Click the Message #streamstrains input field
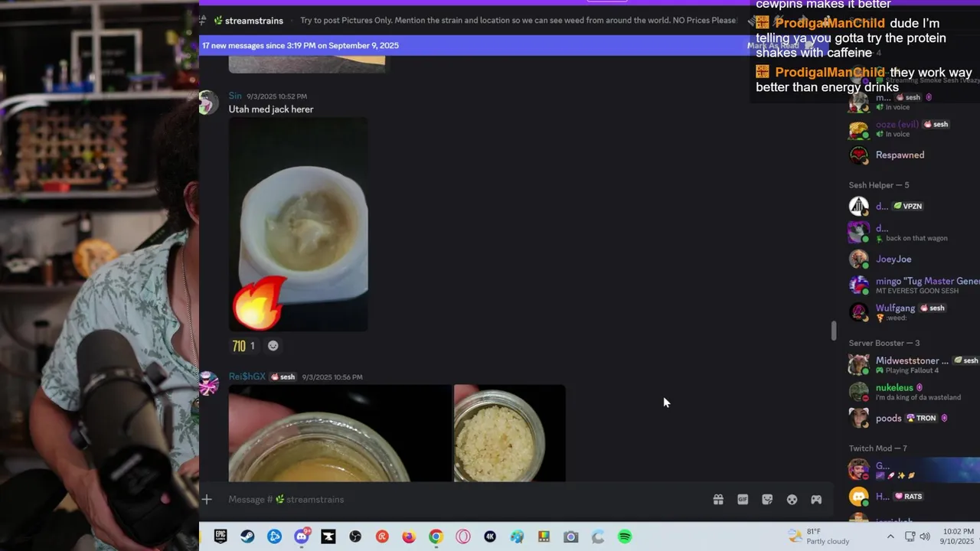 click(x=459, y=500)
